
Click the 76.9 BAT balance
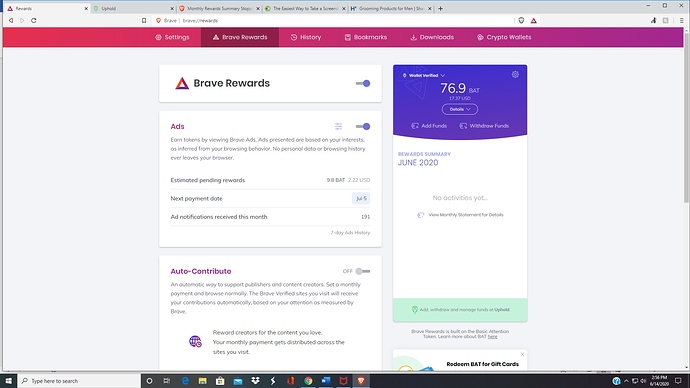pyautogui.click(x=459, y=88)
